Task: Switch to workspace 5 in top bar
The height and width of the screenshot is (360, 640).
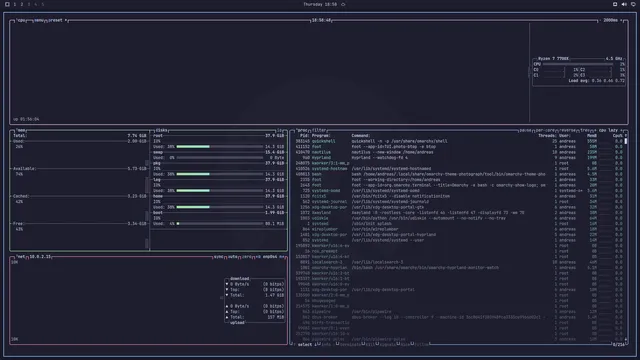Action: (x=42, y=4)
